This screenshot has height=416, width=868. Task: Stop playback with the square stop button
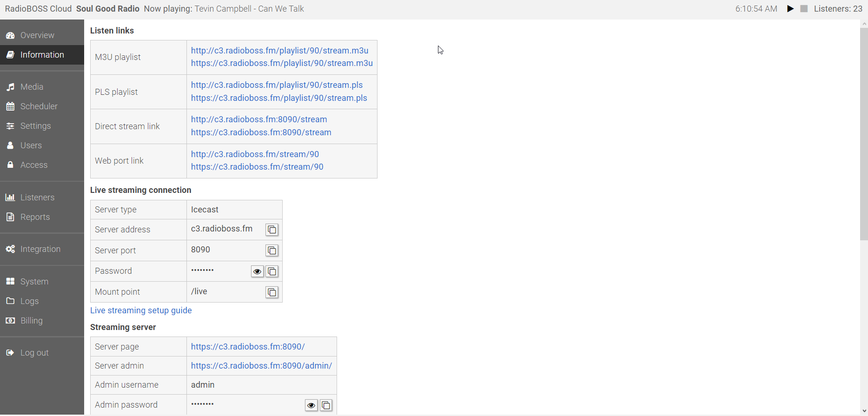tap(804, 9)
